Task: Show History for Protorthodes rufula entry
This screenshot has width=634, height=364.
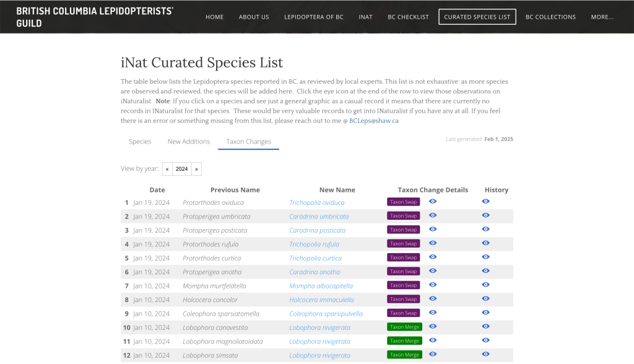Action: click(x=485, y=243)
